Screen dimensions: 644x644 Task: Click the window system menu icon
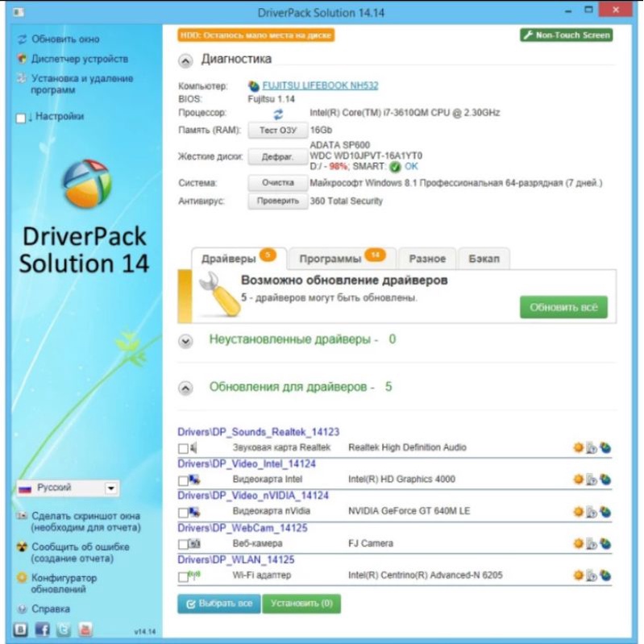(x=18, y=12)
